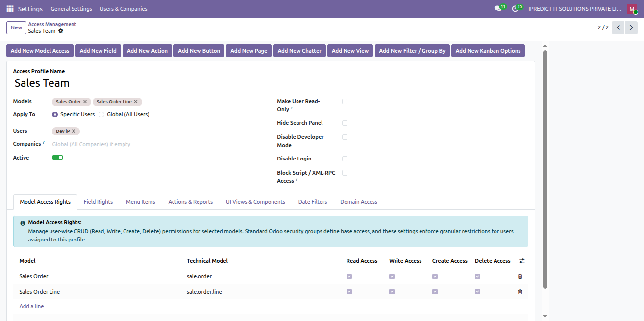Enable Disable Developer Mode checkbox
Screen dimensions: 644x321
pos(345,137)
